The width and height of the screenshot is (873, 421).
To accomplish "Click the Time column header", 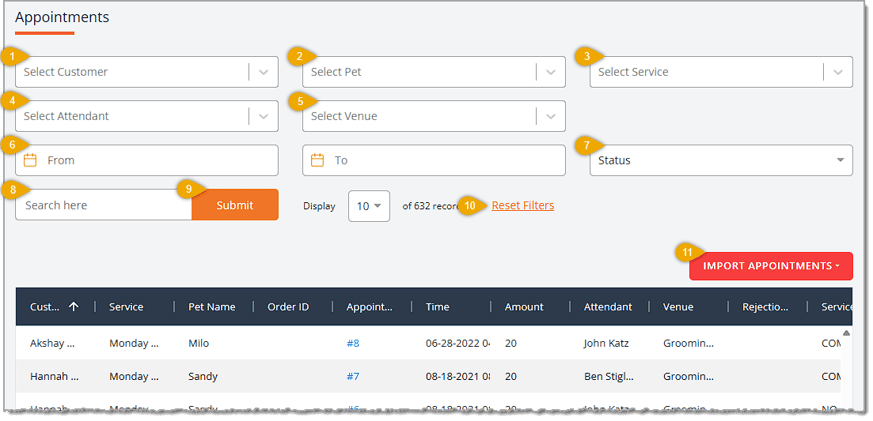I will click(437, 307).
